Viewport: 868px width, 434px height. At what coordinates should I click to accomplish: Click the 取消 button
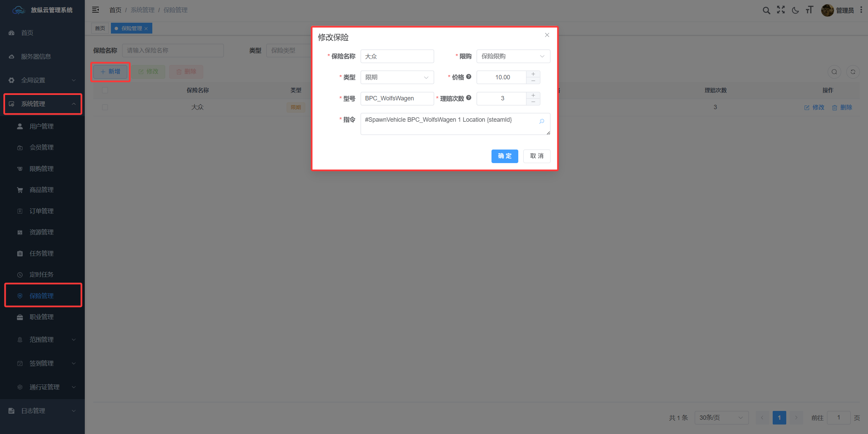(x=537, y=156)
